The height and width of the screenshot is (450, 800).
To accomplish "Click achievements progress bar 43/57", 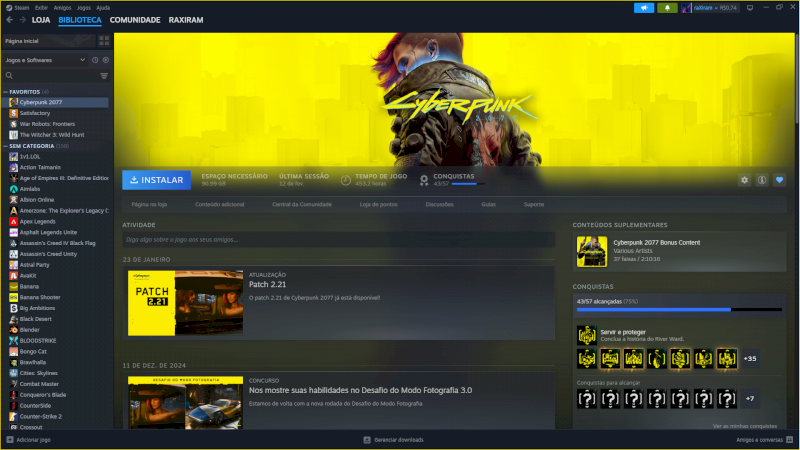I will [679, 309].
